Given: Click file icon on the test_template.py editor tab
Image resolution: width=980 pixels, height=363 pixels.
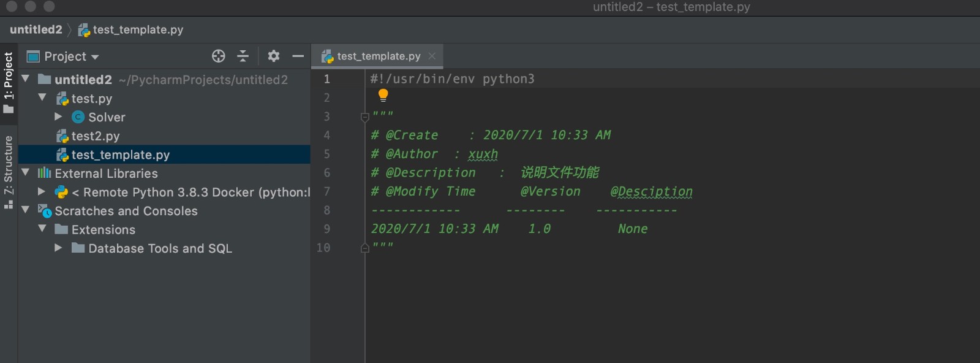Looking at the screenshot, I should click(x=328, y=56).
